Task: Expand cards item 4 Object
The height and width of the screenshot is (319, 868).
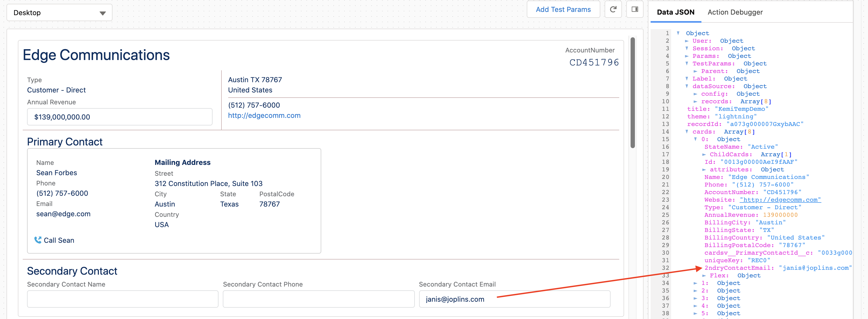Action: click(695, 306)
